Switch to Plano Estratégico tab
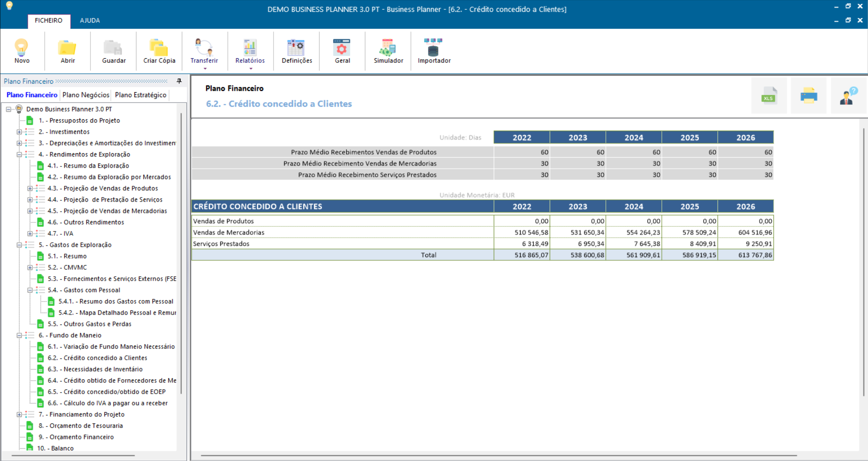Image resolution: width=868 pixels, height=461 pixels. pyautogui.click(x=141, y=95)
